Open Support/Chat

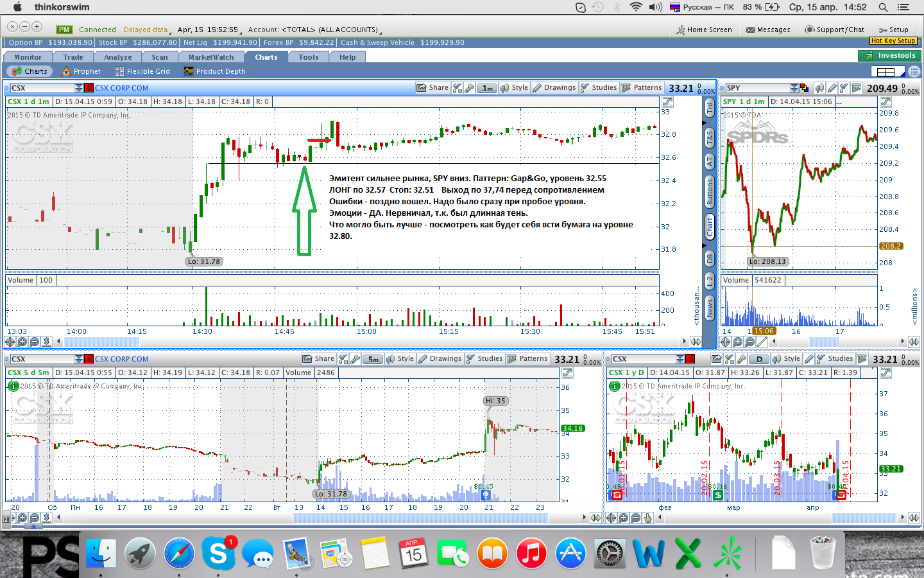[x=835, y=30]
